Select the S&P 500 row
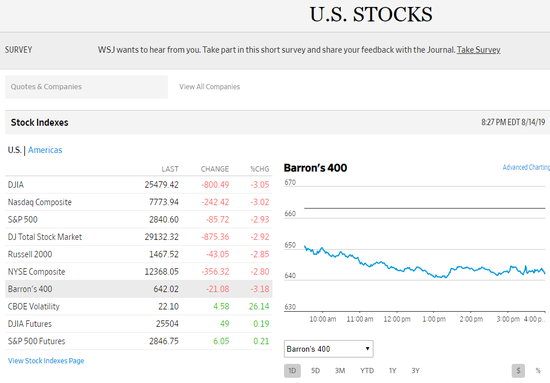The height and width of the screenshot is (383, 550). (139, 220)
